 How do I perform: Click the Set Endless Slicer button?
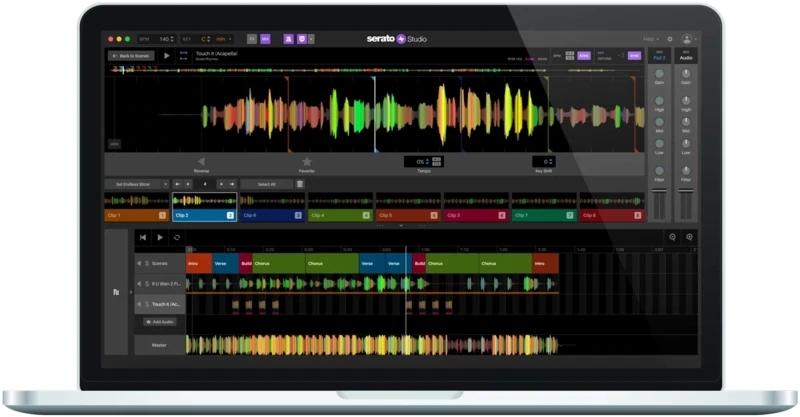(x=133, y=184)
